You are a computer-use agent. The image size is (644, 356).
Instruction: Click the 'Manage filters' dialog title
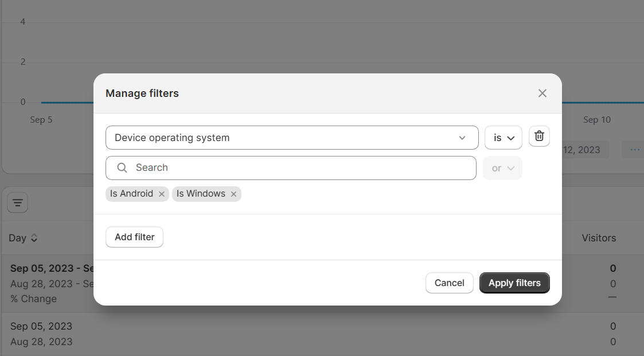(x=142, y=93)
